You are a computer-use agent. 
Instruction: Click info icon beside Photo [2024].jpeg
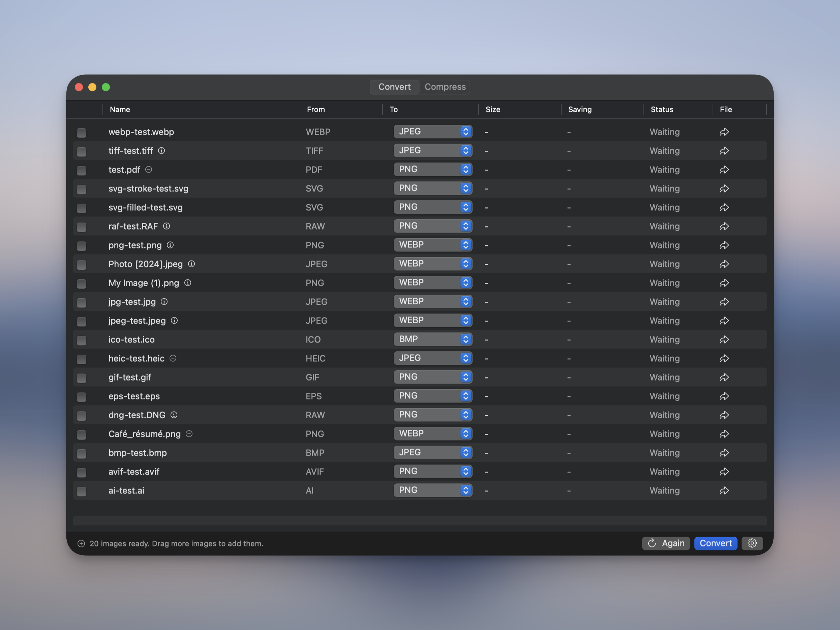(191, 264)
